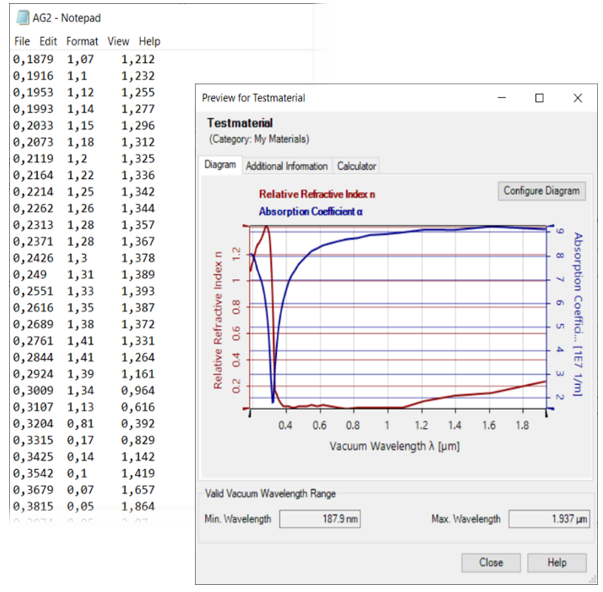Viewport: 603px width, 592px height.
Task: Click the Close button in preview dialog
Action: tap(491, 562)
